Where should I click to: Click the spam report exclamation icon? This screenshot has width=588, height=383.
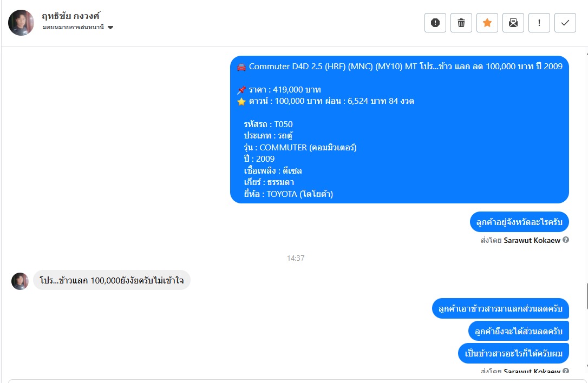pos(435,23)
